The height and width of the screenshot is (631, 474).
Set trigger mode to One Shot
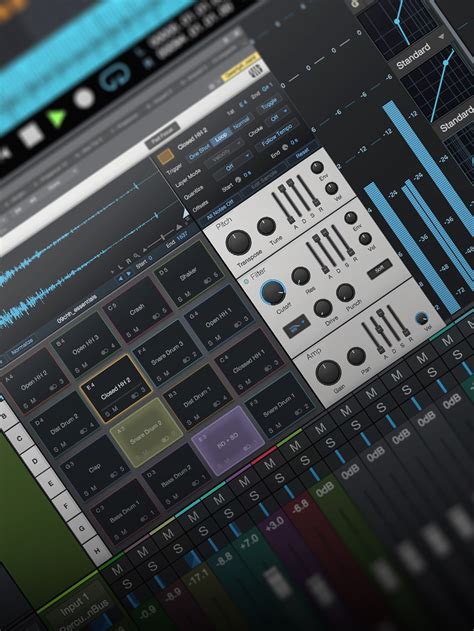click(x=200, y=150)
